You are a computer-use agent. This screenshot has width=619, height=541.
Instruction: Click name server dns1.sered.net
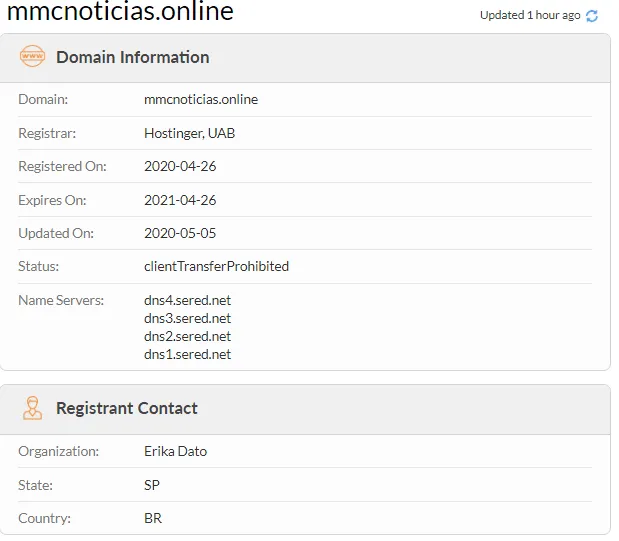click(187, 354)
